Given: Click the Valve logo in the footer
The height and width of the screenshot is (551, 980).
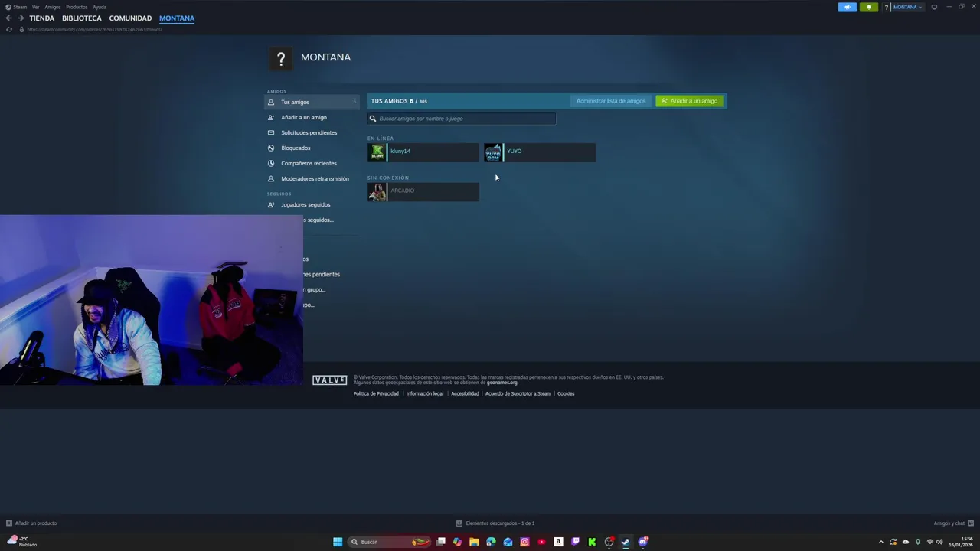Looking at the screenshot, I should coord(330,380).
